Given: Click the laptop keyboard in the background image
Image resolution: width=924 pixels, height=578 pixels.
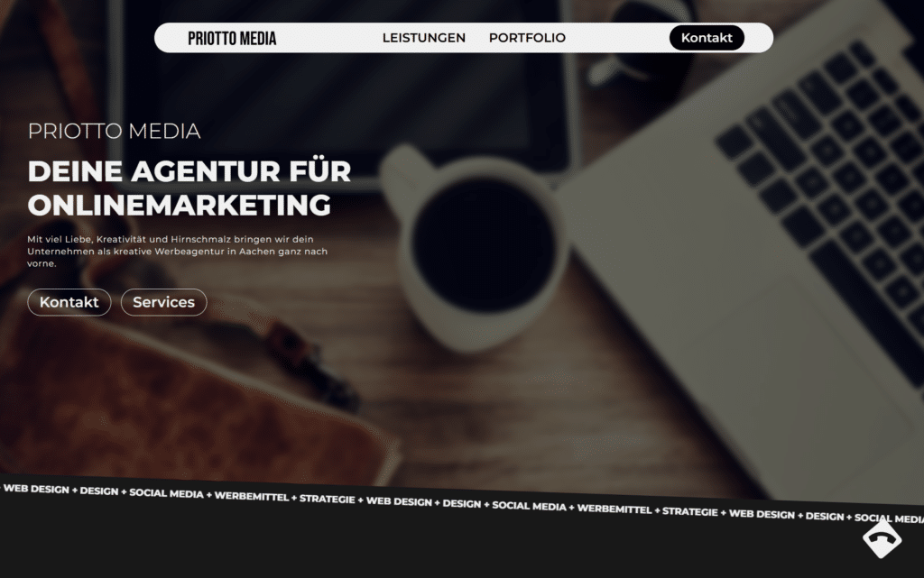Looking at the screenshot, I should 825,177.
